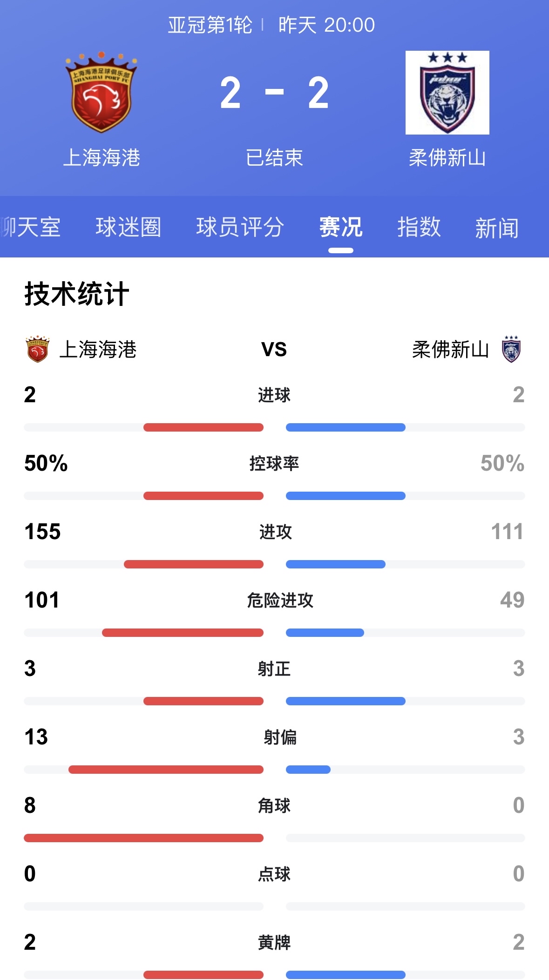Tap the 柔佛新山 team name under crest
The width and height of the screenshot is (549, 980).
pyautogui.click(x=447, y=158)
